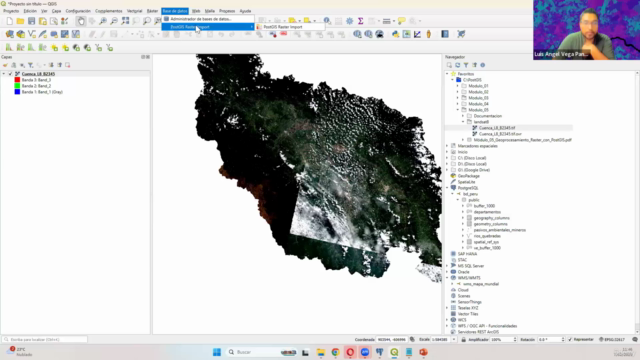This screenshot has width=640, height=360.
Task: Click the red Banda 3 color swatch
Action: click(17, 80)
